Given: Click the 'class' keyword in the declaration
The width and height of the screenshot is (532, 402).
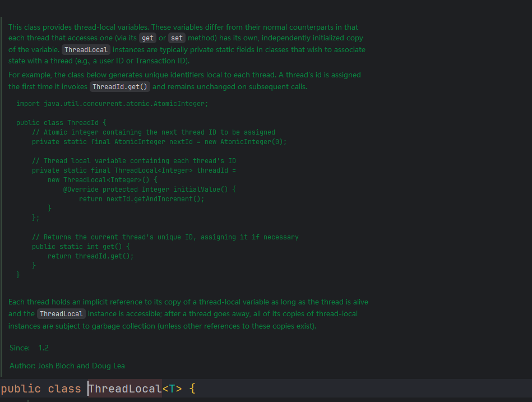Looking at the screenshot, I should (x=64, y=389).
